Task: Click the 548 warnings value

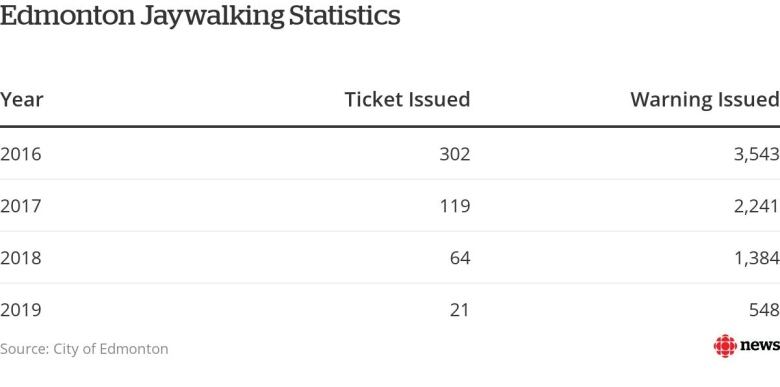Action: click(765, 310)
